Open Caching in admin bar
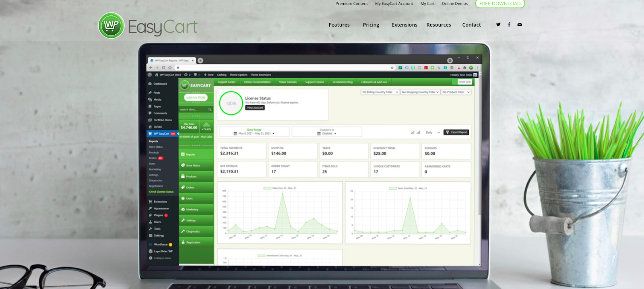 point(222,75)
